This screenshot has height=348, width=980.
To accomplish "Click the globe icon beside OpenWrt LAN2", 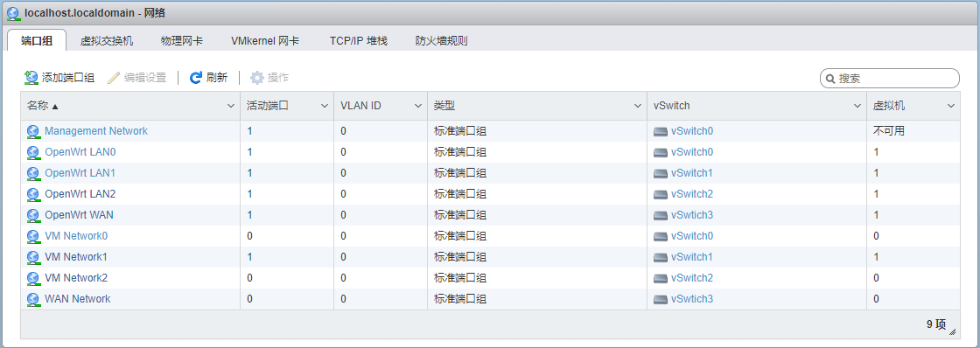I will pos(33,194).
